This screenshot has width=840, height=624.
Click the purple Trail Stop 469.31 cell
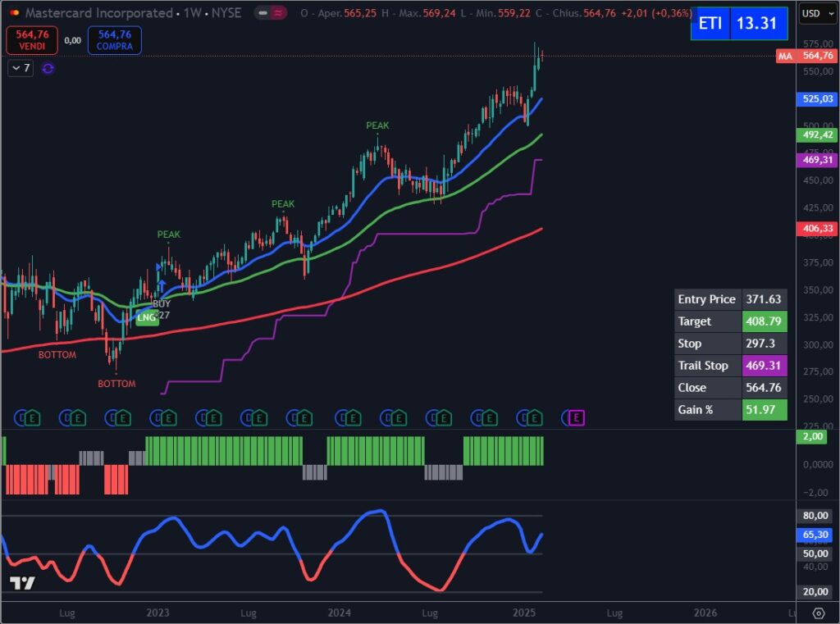coord(764,366)
